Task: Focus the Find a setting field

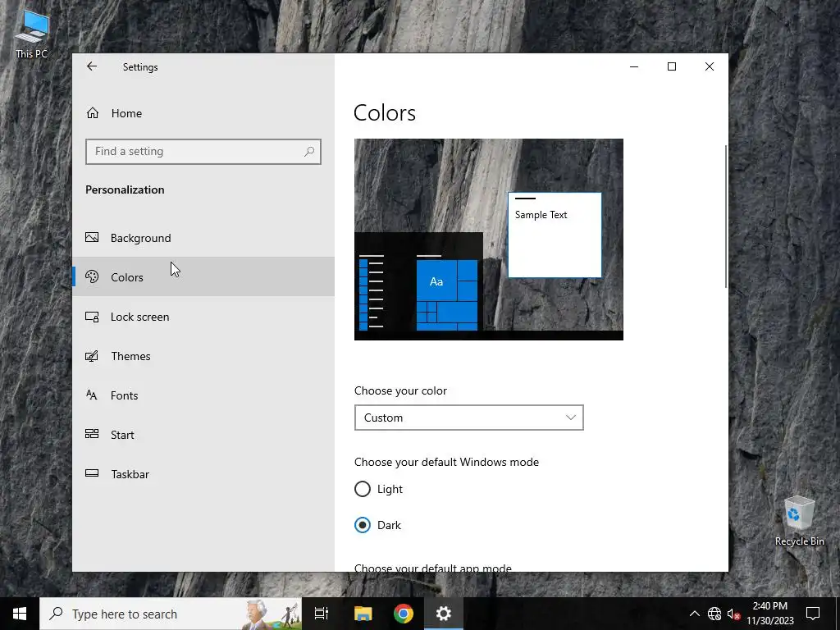Action: 203,152
